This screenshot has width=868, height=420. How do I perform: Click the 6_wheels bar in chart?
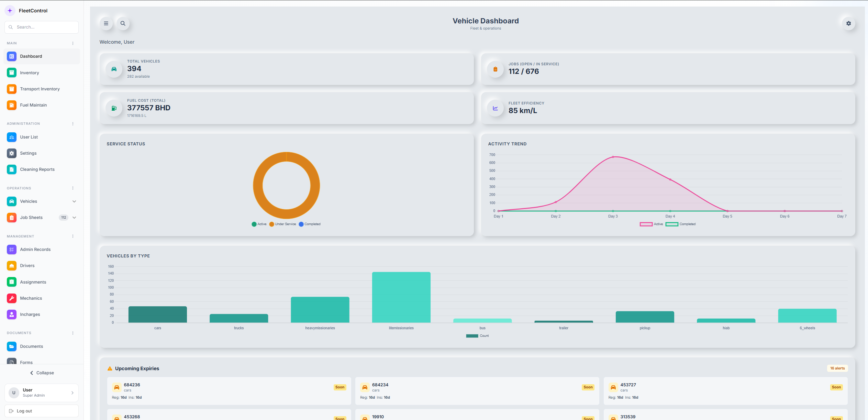click(x=807, y=316)
